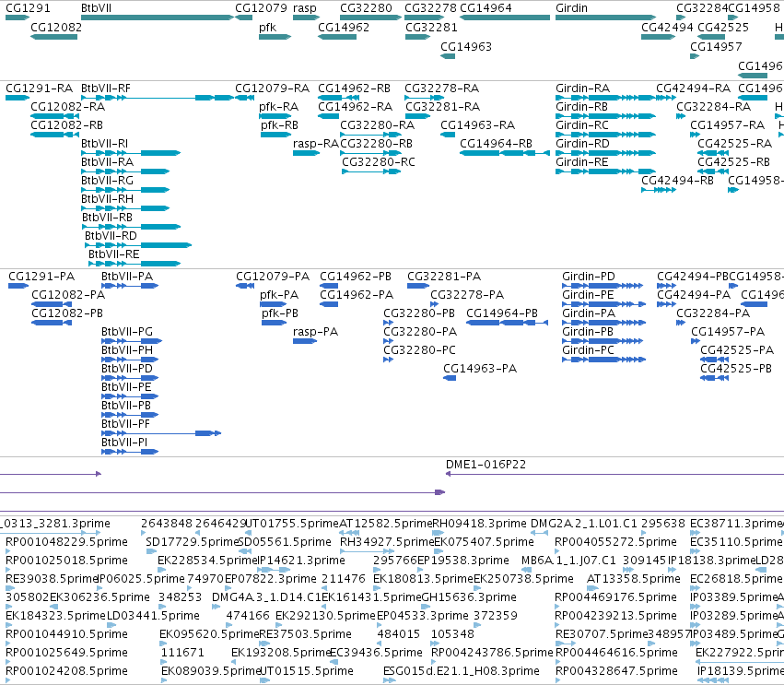Select EST RP004328647.5prime

point(616,670)
